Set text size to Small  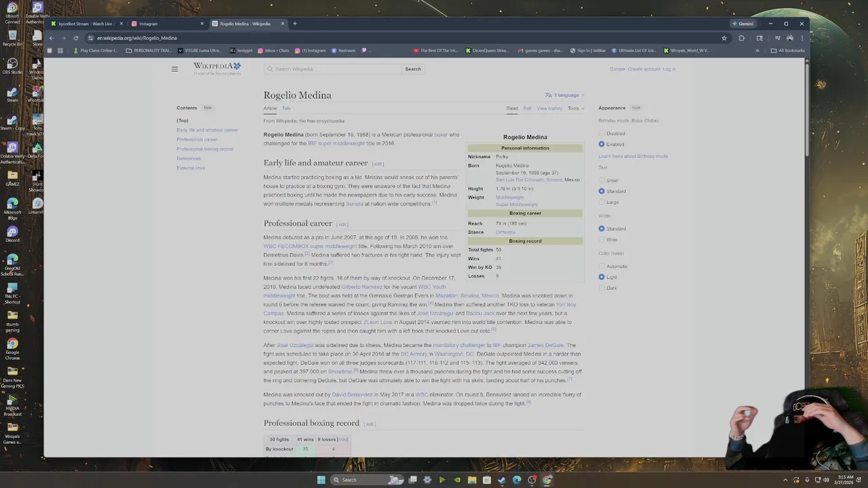[x=601, y=180]
